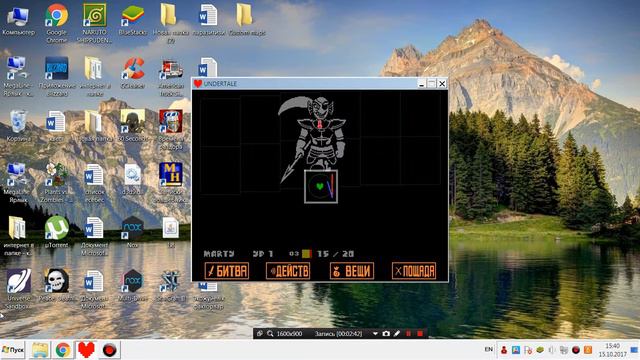Image resolution: width=640 pixels, height=360 pixels.
Task: Click the yellow HP bar next to 15 / 20
Action: 307,254
